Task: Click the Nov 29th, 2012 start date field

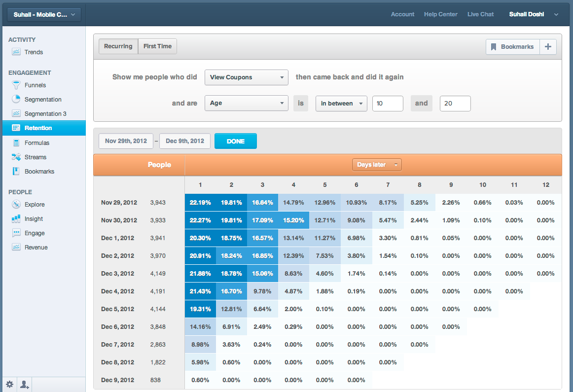Action: pyautogui.click(x=126, y=141)
